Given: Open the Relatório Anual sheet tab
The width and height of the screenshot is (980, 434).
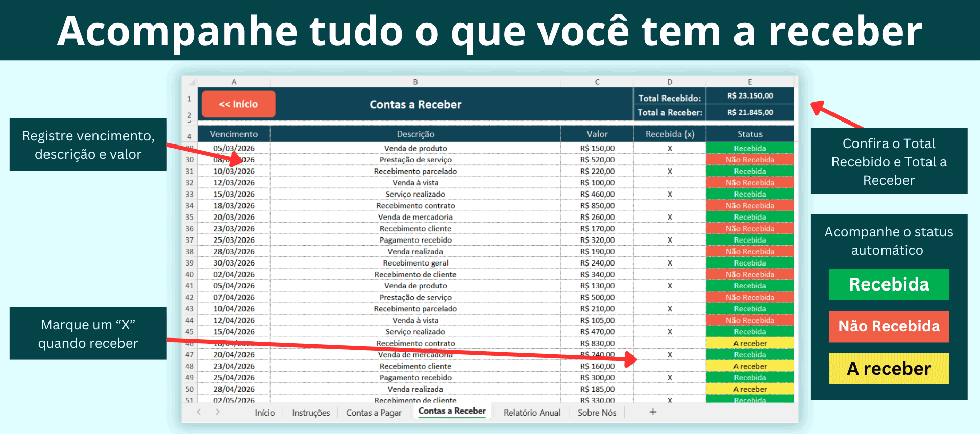Looking at the screenshot, I should point(532,413).
